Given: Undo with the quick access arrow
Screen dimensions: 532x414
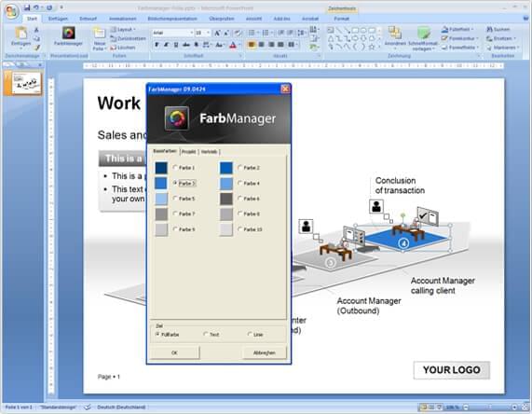Looking at the screenshot, I should coord(36,7).
